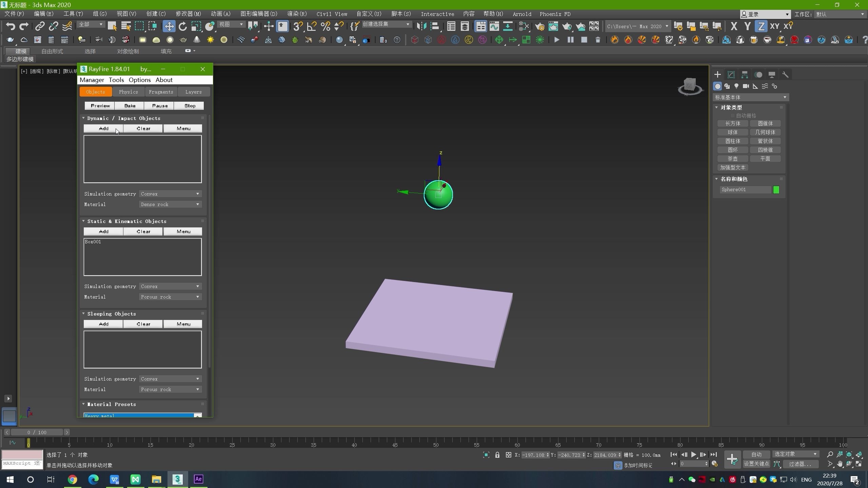Click the Undo arrow icon
868x488 pixels.
[11, 26]
